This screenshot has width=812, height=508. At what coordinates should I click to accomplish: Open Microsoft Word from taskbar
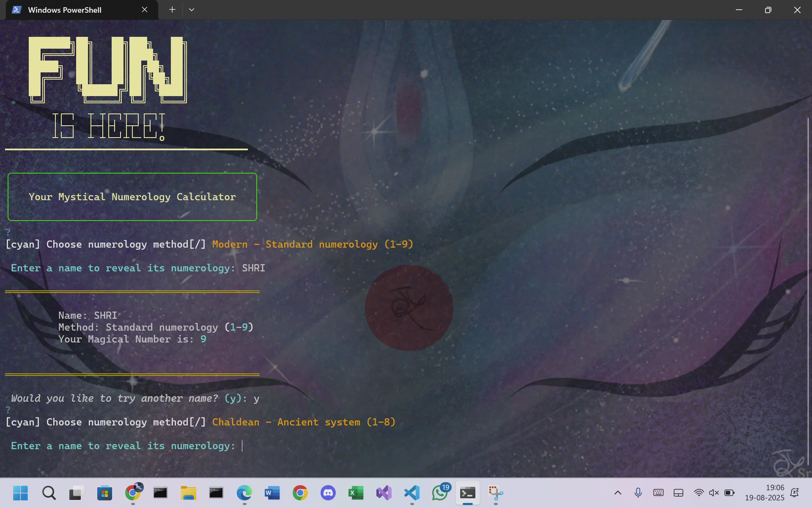tap(272, 493)
